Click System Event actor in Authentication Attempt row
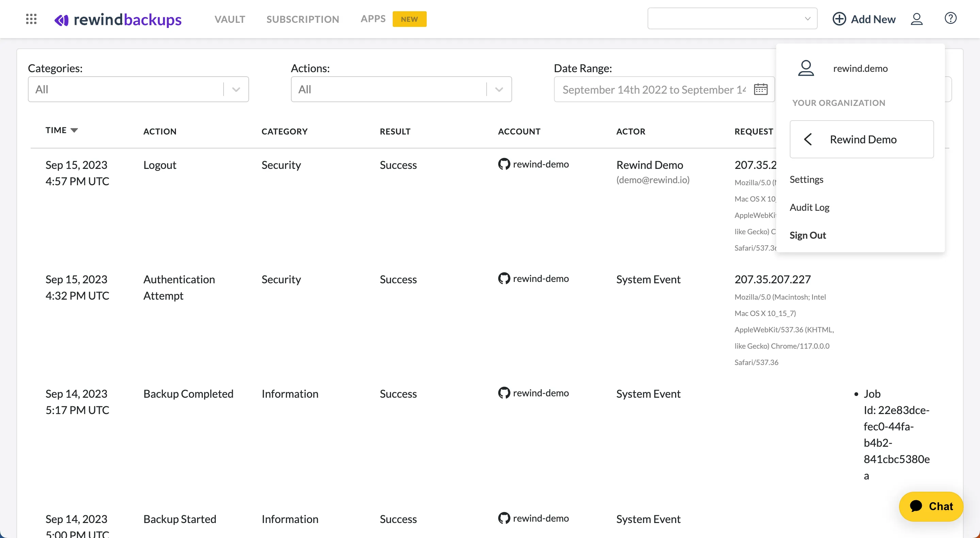The image size is (980, 538). pyautogui.click(x=648, y=280)
